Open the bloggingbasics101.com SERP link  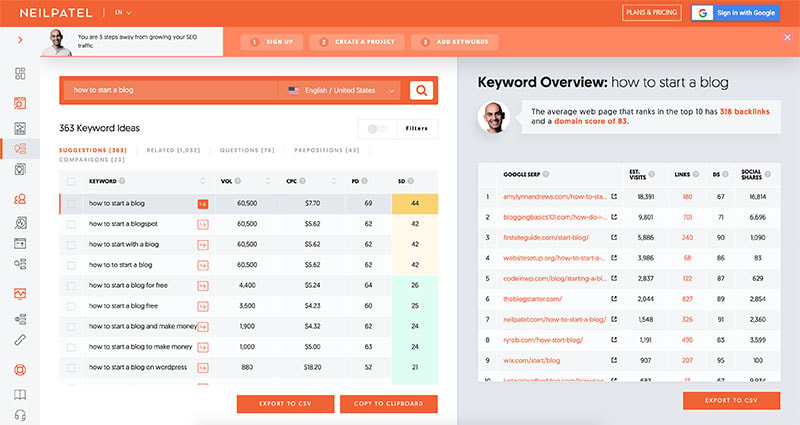[555, 217]
